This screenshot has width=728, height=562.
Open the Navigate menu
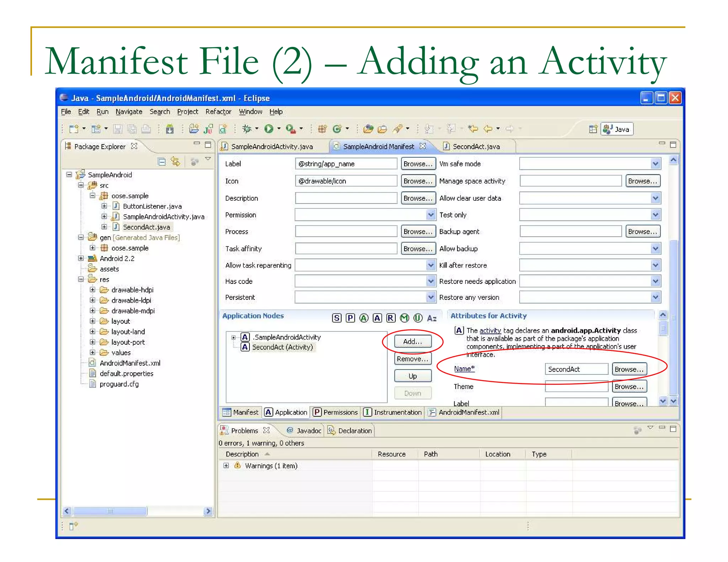point(129,112)
